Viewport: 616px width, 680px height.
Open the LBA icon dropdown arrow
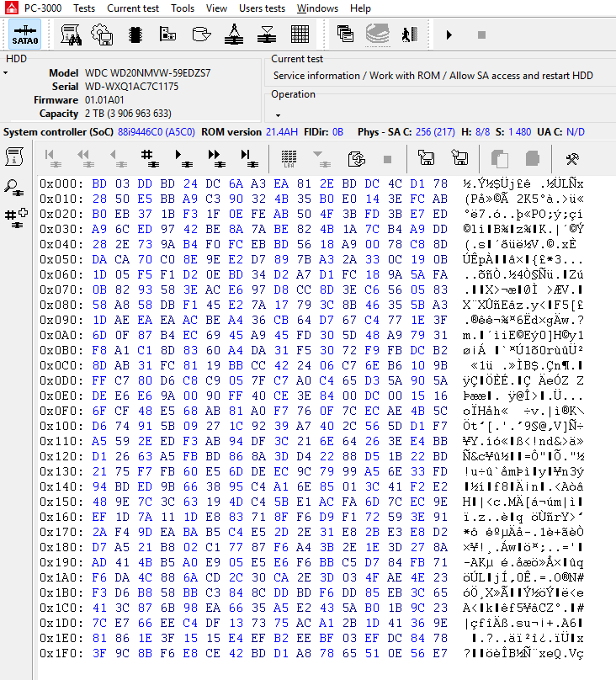(x=320, y=157)
